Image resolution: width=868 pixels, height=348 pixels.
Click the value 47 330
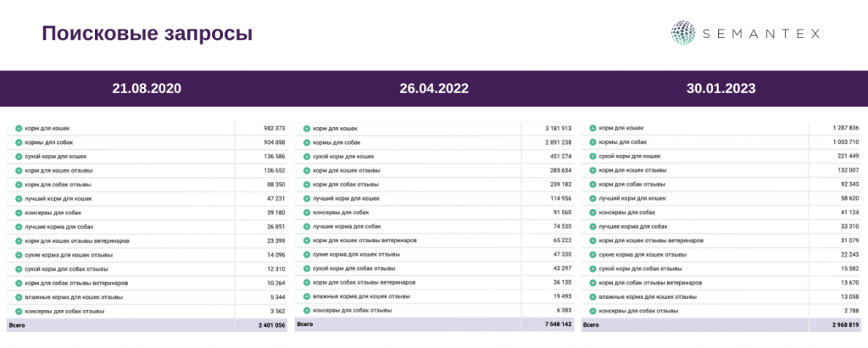tap(563, 255)
